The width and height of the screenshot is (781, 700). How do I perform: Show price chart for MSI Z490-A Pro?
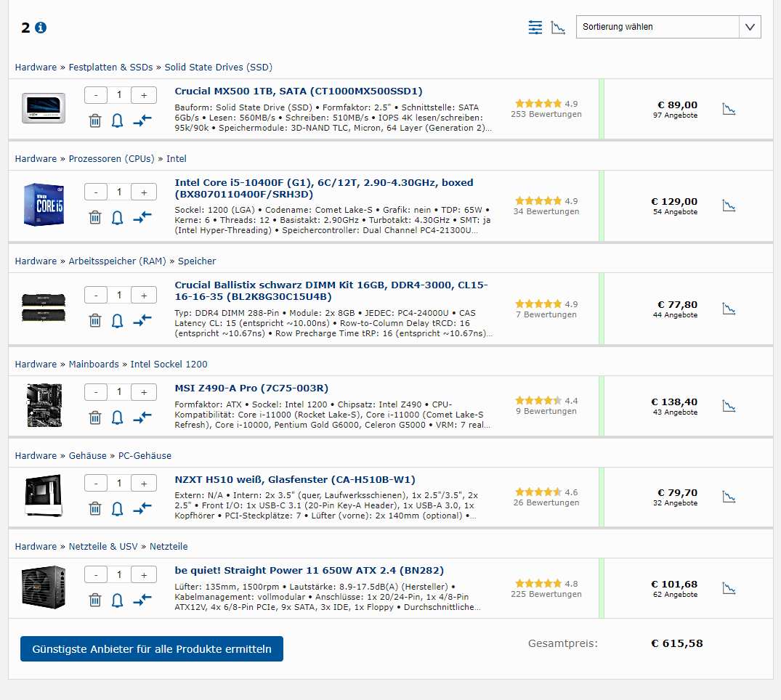(729, 406)
